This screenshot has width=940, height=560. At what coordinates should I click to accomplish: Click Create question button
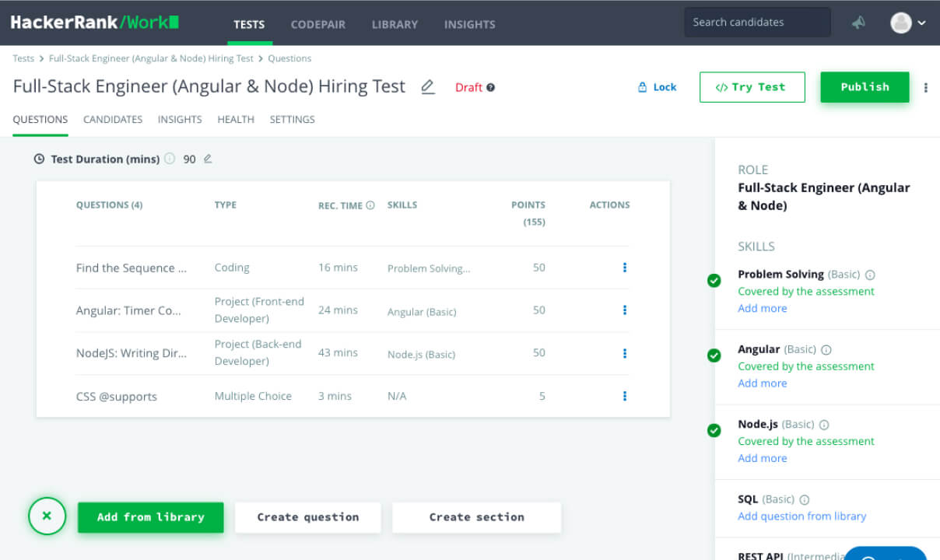(x=308, y=517)
